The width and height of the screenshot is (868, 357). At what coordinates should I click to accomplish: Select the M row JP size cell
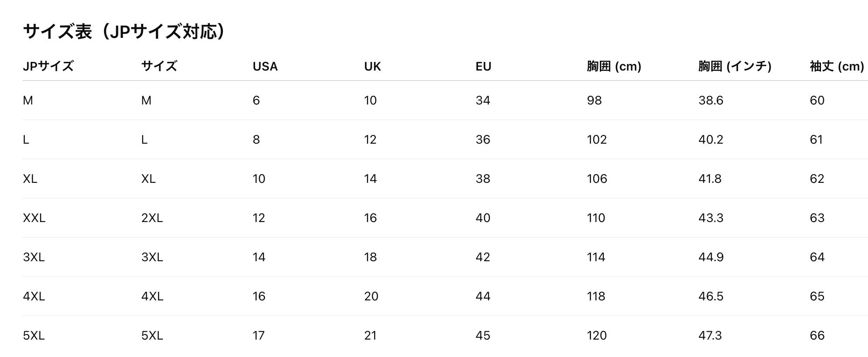[x=28, y=101]
